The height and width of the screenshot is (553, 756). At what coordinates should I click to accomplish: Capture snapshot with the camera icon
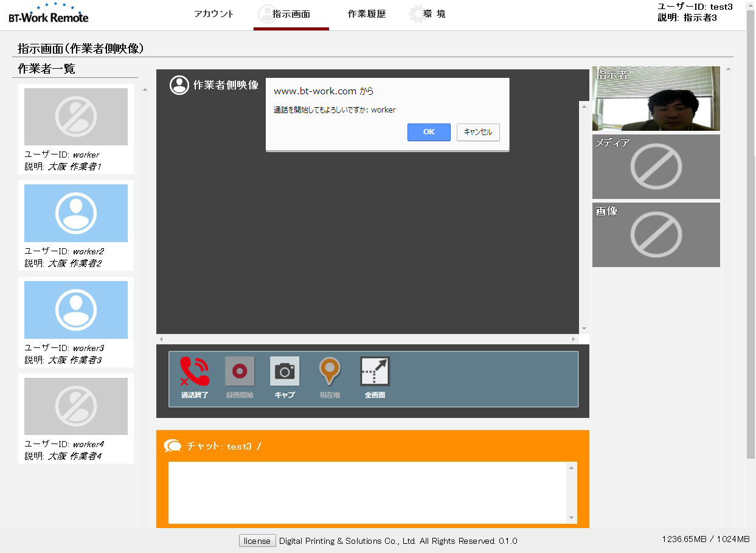tap(285, 372)
